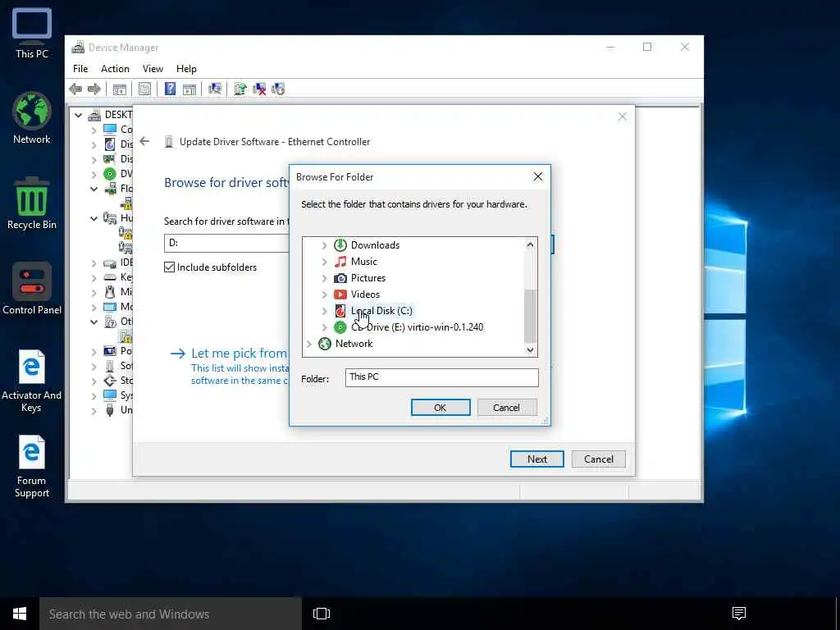Click Cancel in Browse For Folder dialog

point(507,407)
